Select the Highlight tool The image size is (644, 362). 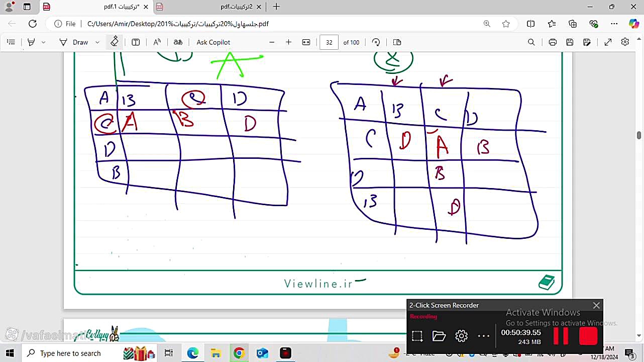point(31,42)
